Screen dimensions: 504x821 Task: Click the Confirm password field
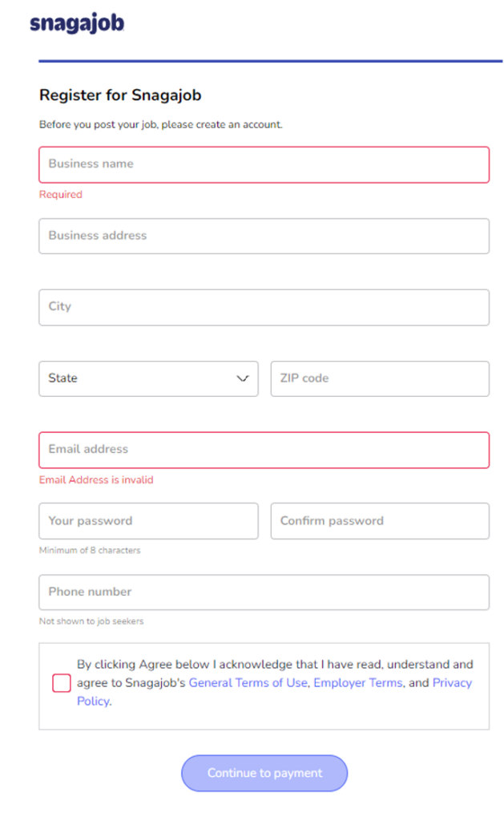pos(380,521)
